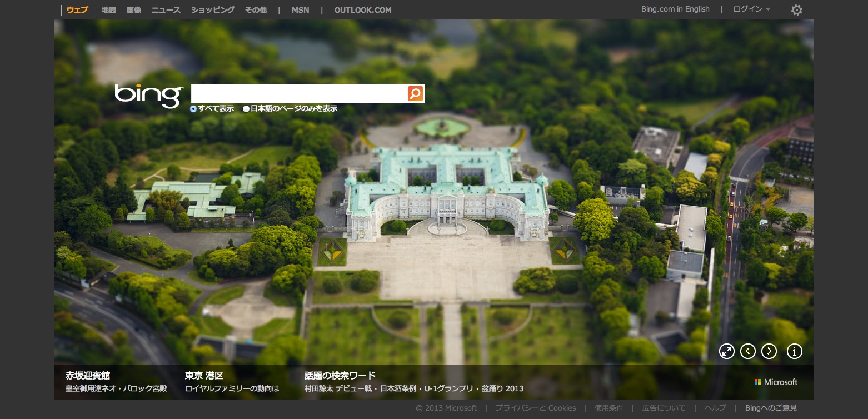868x419 pixels.
Task: Select the すべて表示 radio button
Action: pyautogui.click(x=193, y=109)
